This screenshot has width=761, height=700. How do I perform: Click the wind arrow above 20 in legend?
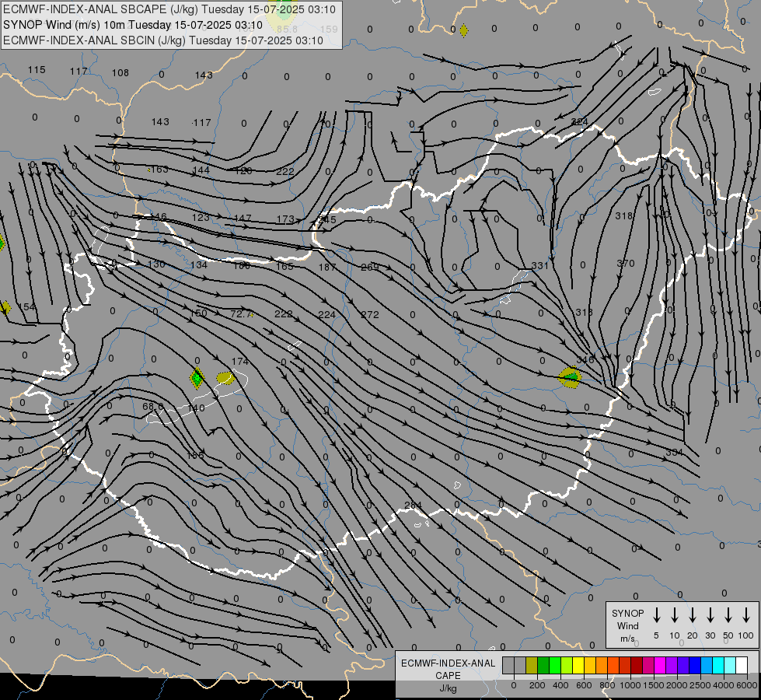tap(693, 615)
